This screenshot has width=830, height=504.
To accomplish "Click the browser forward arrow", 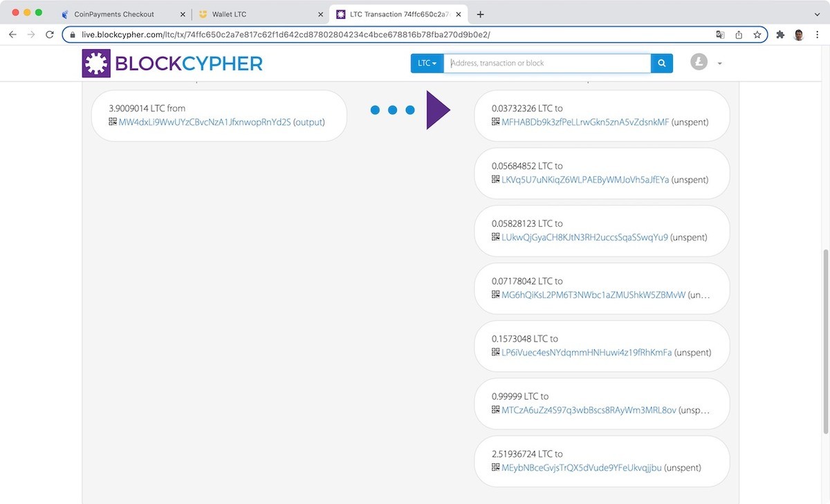I will [31, 35].
